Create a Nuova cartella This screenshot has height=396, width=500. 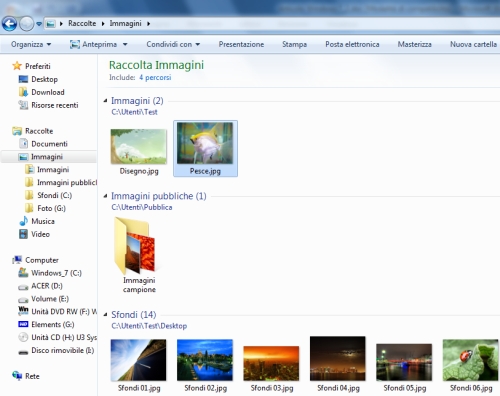(473, 44)
